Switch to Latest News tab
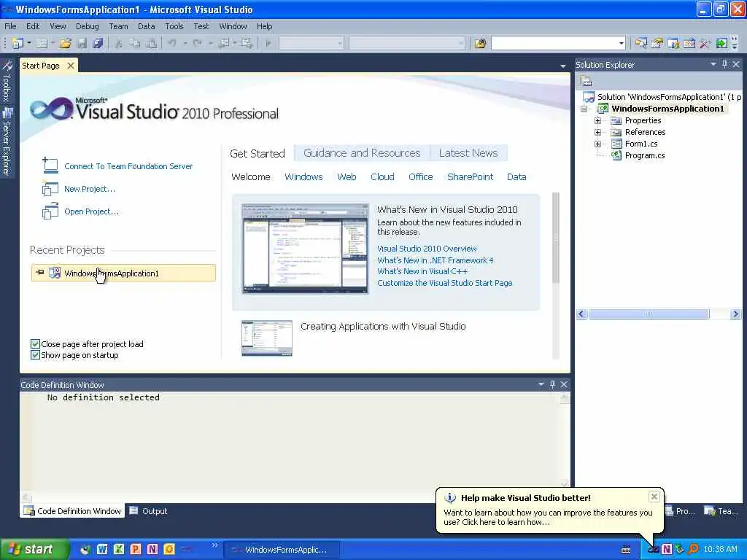 click(468, 153)
